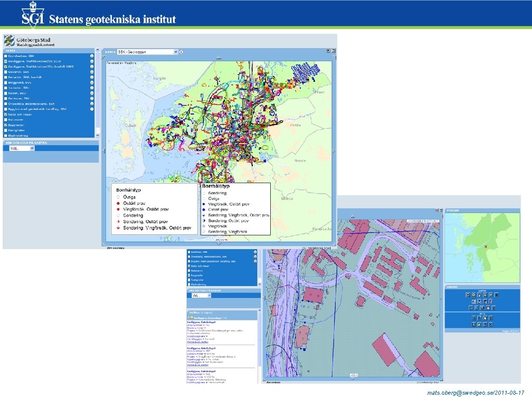532x399 pixels.
Task: Enable Stadindelning layer in front window
Action: 6,136
